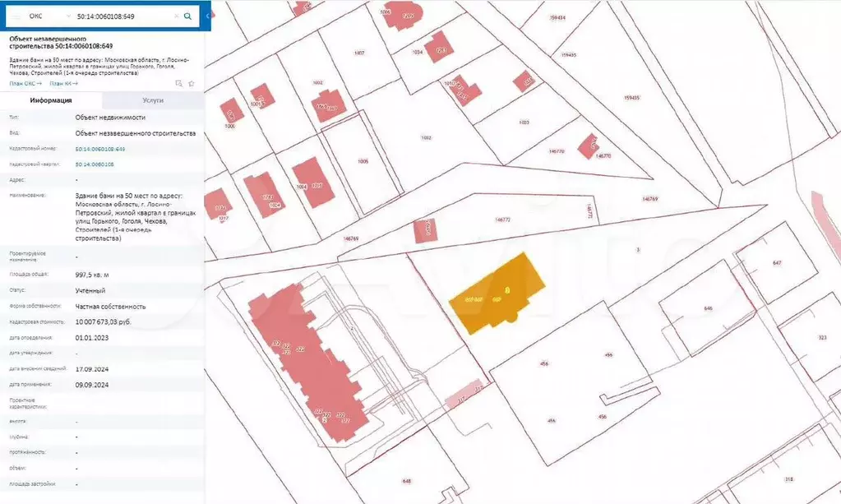Click the small building 117 on the map
This screenshot has width=841, height=504.
[x=464, y=395]
